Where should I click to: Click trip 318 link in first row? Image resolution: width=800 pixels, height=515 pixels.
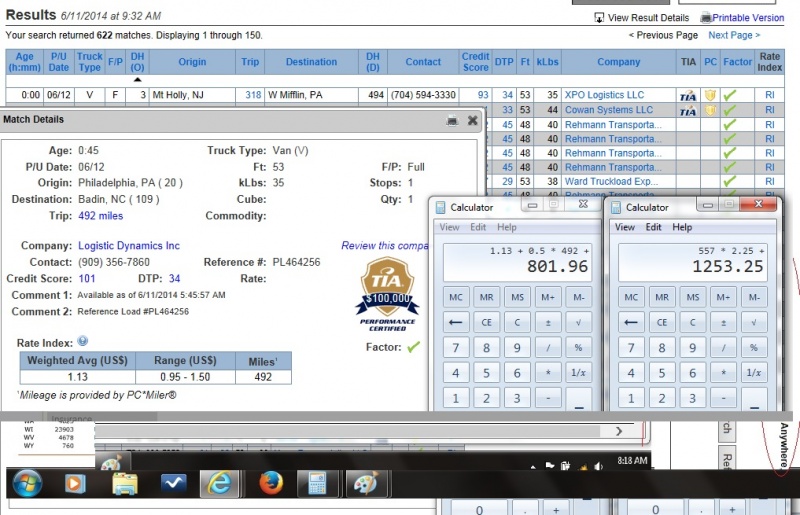tap(253, 95)
